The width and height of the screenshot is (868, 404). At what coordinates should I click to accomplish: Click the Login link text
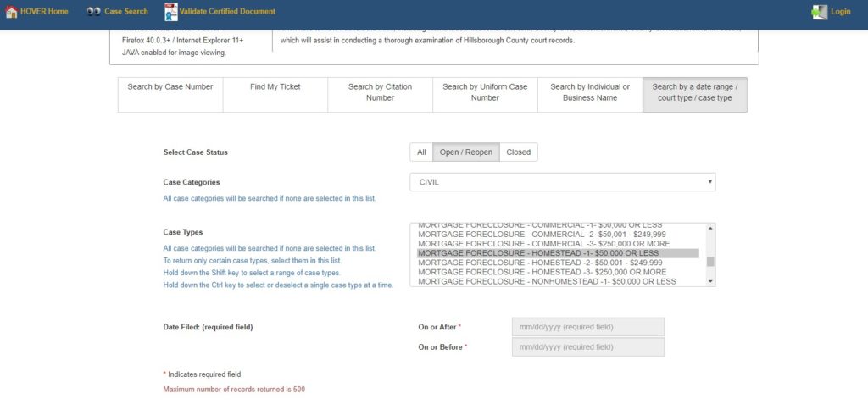coord(840,12)
